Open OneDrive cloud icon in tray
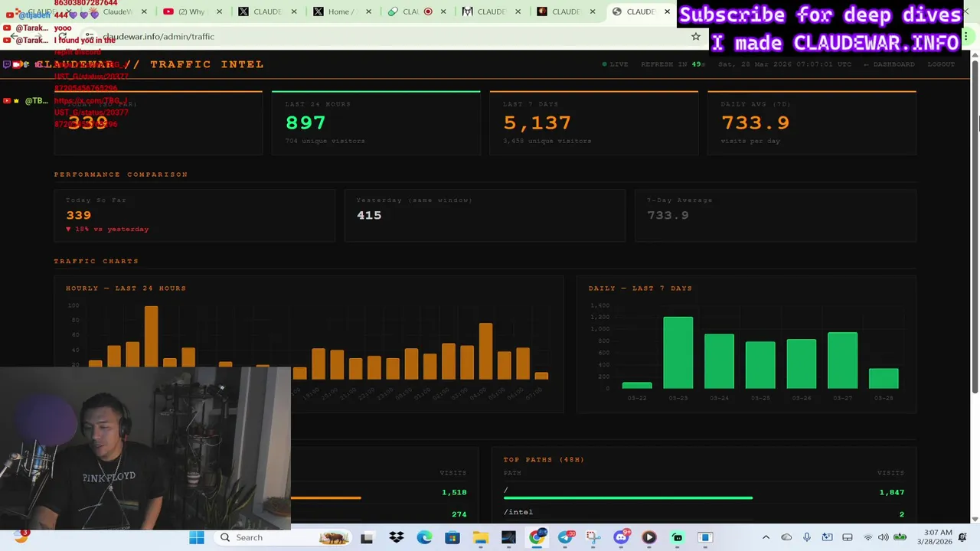The image size is (980, 551). pyautogui.click(x=786, y=537)
